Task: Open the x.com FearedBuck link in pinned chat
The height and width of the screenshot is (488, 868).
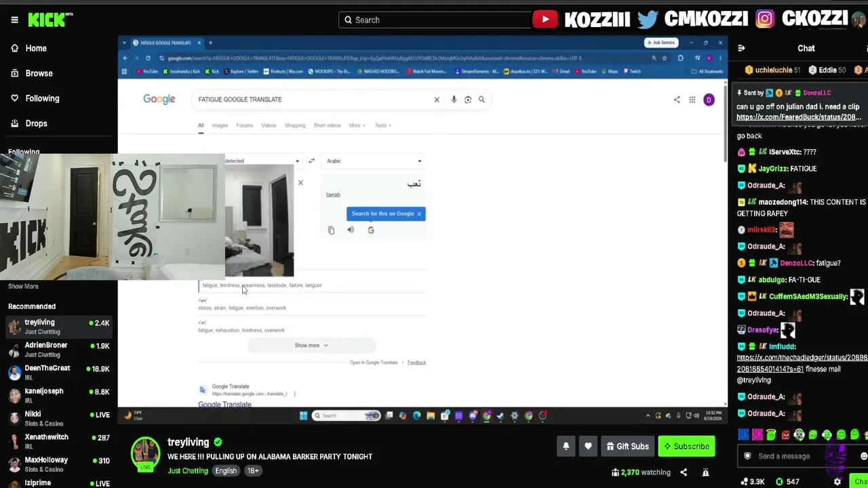Action: tap(799, 117)
